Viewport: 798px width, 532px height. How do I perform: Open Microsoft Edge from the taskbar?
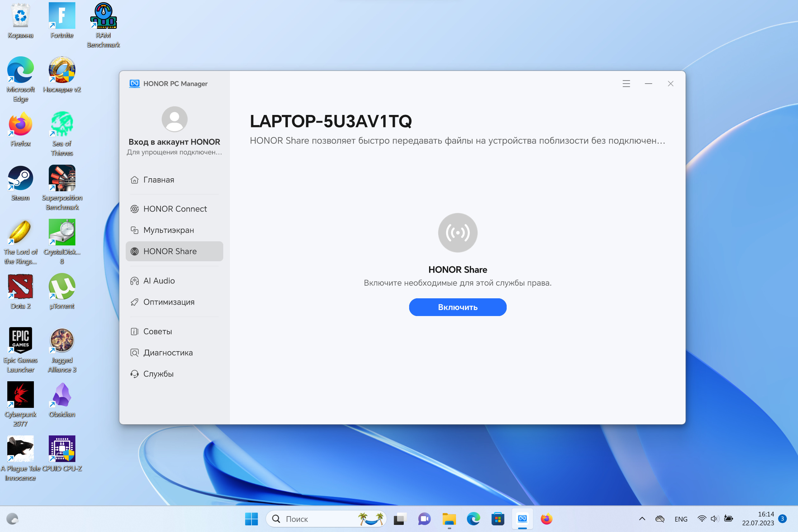(474, 519)
